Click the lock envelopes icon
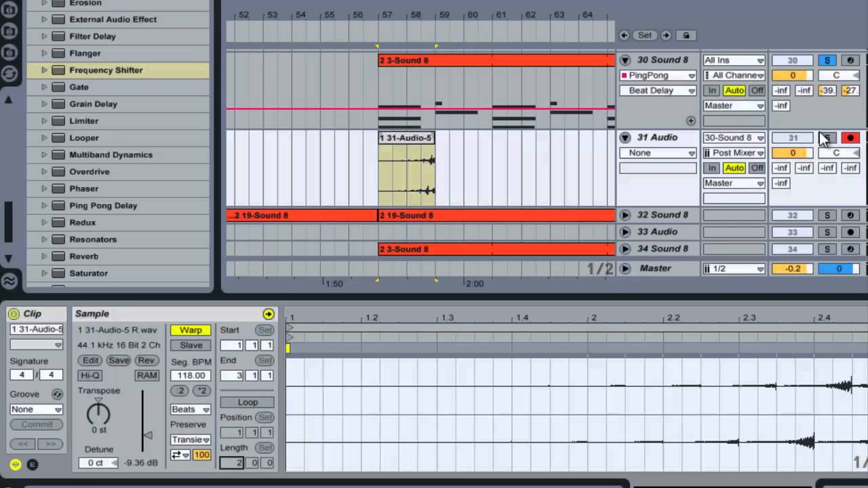The image size is (868, 488). (686, 35)
